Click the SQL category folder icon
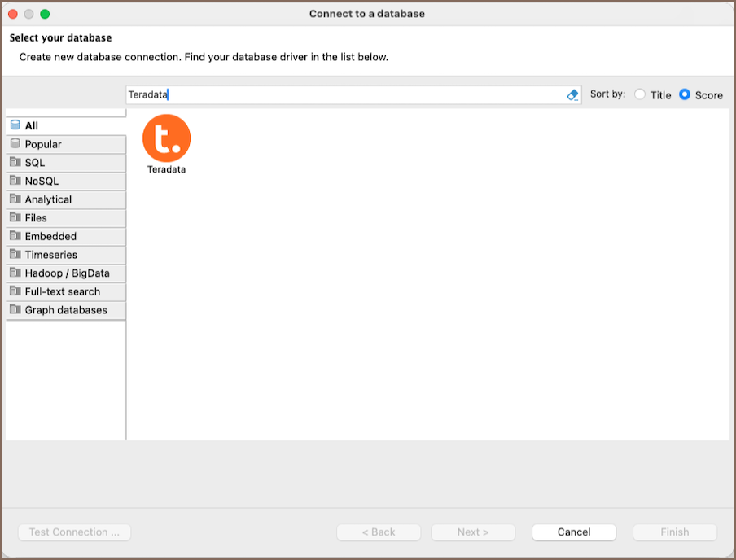This screenshot has width=736, height=560. tap(15, 162)
